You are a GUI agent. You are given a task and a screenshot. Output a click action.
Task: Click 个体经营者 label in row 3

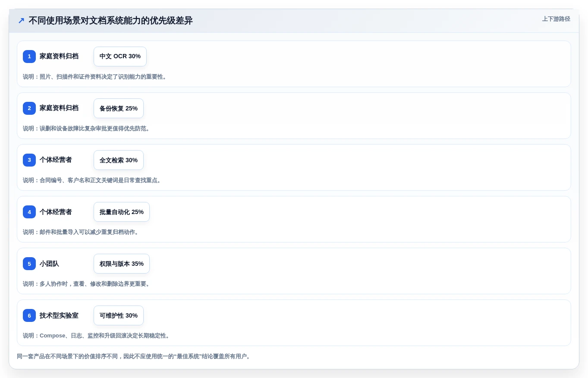(56, 160)
